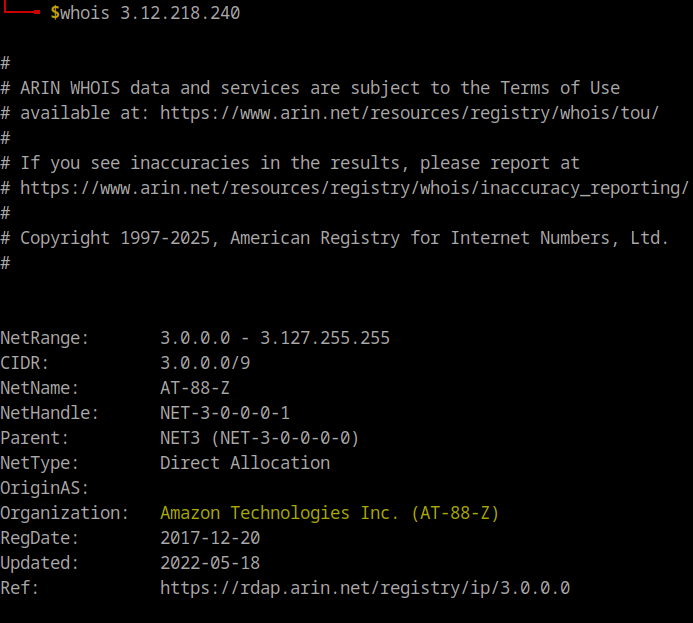Click the 'NetName:' label

click(x=39, y=388)
